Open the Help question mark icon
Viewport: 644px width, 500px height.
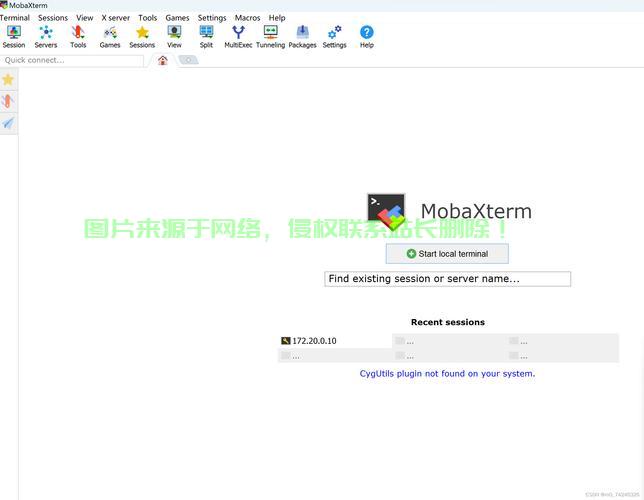pyautogui.click(x=367, y=37)
